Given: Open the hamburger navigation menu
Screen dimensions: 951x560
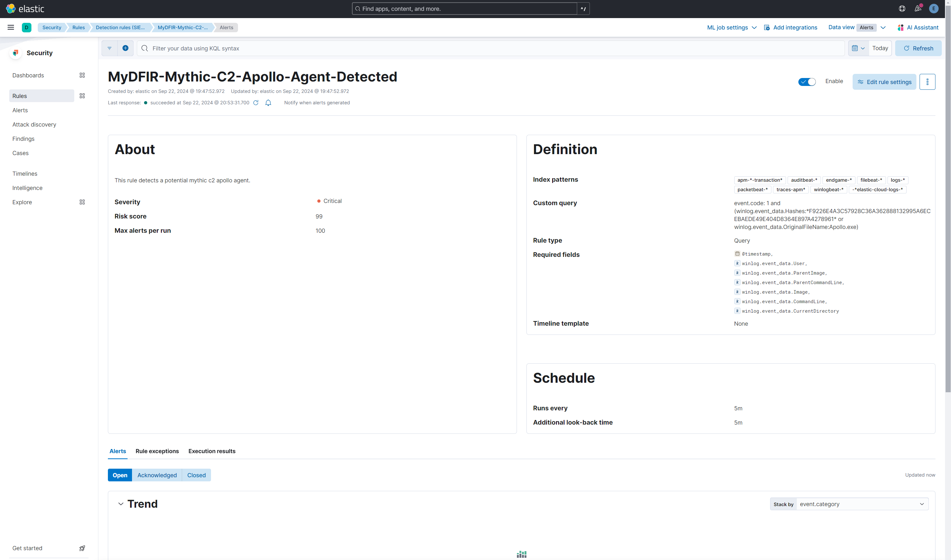Looking at the screenshot, I should (x=10, y=27).
